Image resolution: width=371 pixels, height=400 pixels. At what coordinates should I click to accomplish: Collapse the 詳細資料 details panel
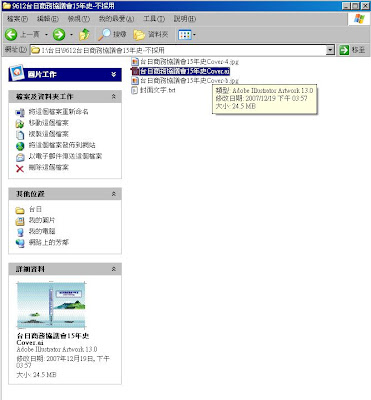coord(114,269)
